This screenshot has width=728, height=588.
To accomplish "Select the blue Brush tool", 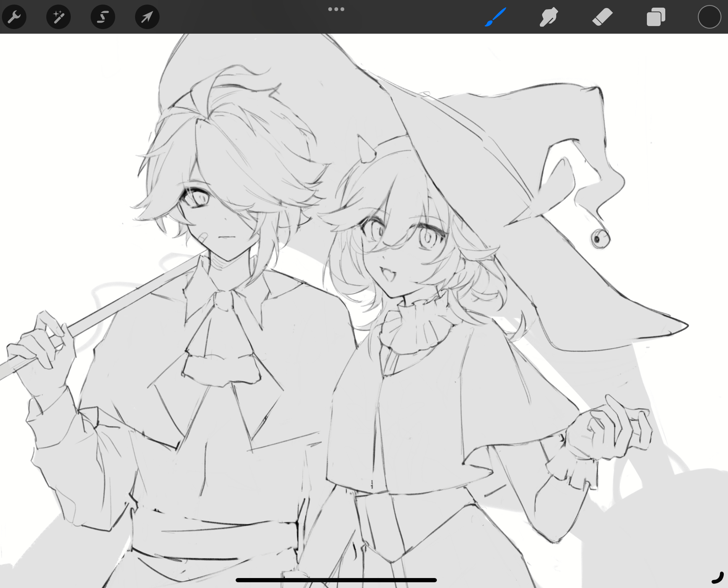I will (x=495, y=17).
